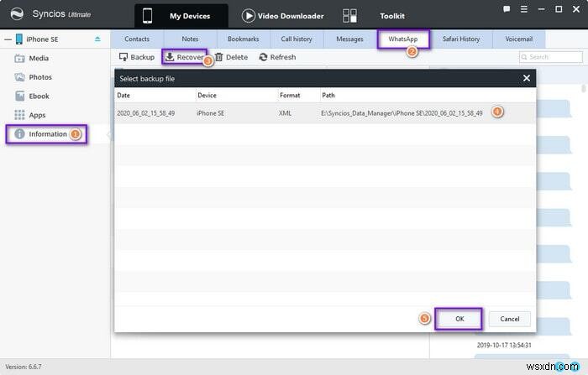This screenshot has height=375, width=588.
Task: Click the E:\Syncios_Data_Manager path cell
Action: pyautogui.click(x=402, y=113)
